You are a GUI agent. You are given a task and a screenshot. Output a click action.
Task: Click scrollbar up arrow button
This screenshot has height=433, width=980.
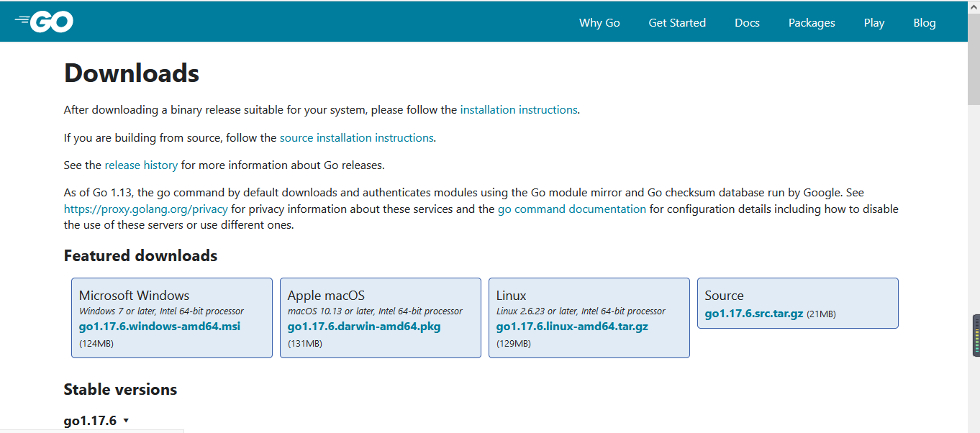974,6
